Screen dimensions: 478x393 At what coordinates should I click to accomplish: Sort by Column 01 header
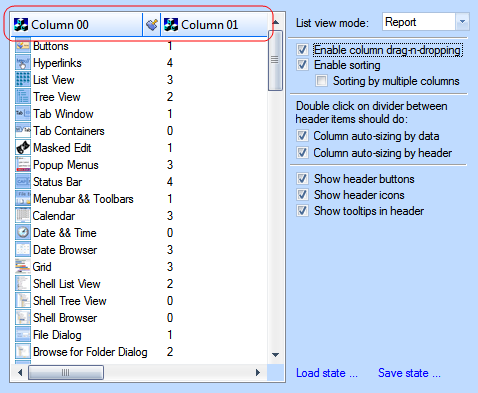point(214,25)
